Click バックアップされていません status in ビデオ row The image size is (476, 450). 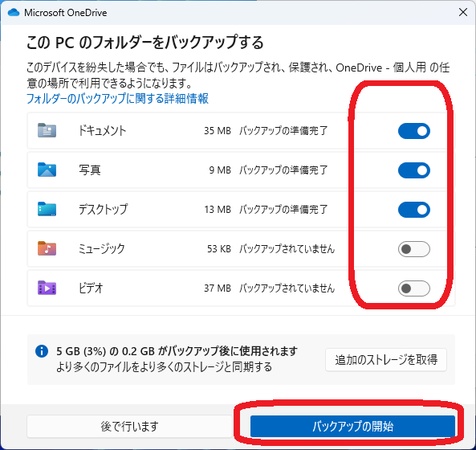pos(287,288)
